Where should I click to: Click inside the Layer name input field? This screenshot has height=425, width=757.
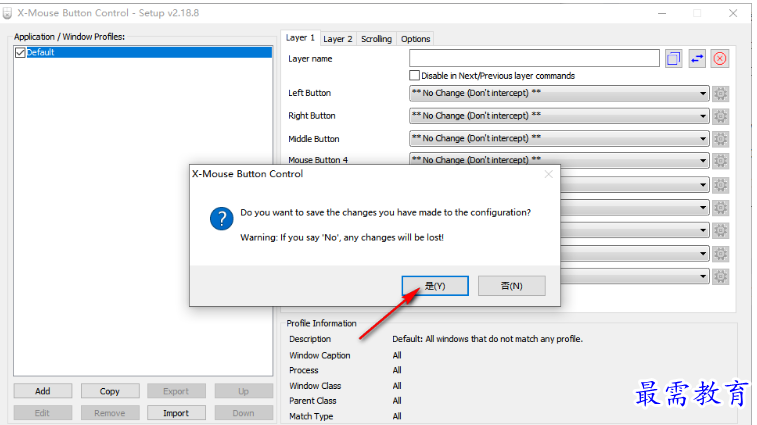[534, 58]
